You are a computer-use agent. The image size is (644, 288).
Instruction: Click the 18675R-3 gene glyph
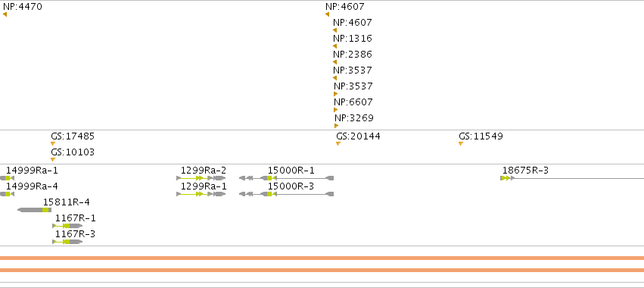pos(572,178)
